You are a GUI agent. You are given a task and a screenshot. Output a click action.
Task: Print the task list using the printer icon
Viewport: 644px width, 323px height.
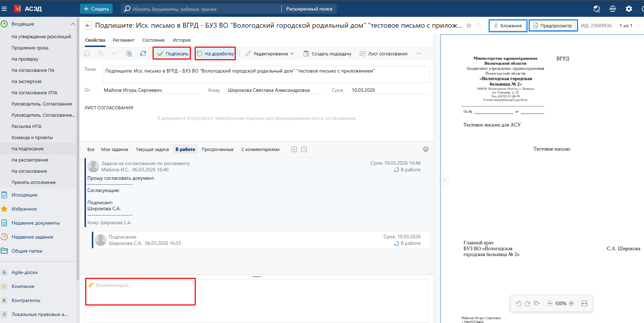coord(426,149)
